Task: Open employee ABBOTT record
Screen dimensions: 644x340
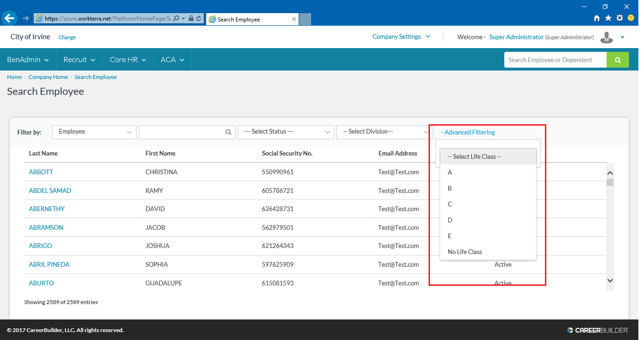Action: [x=41, y=172]
